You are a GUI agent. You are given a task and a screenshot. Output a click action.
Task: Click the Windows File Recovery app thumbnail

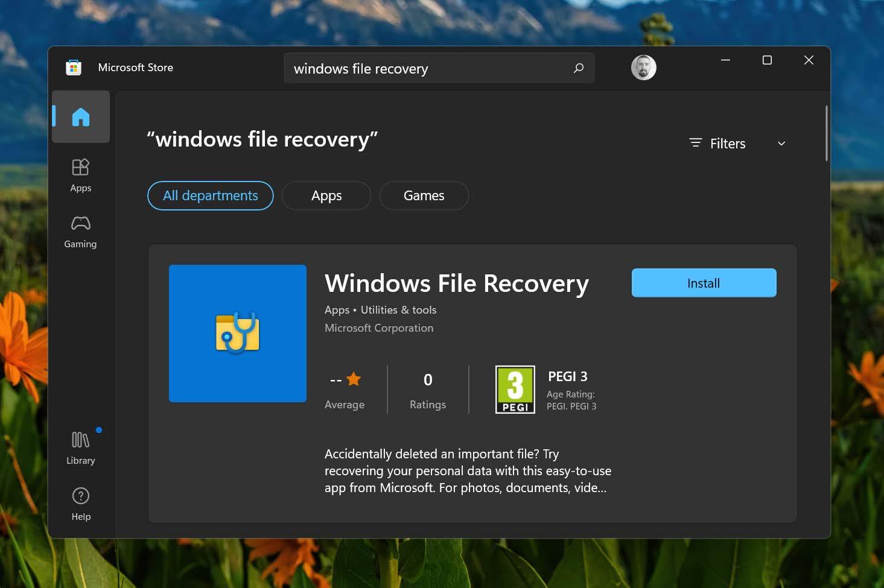click(x=238, y=334)
